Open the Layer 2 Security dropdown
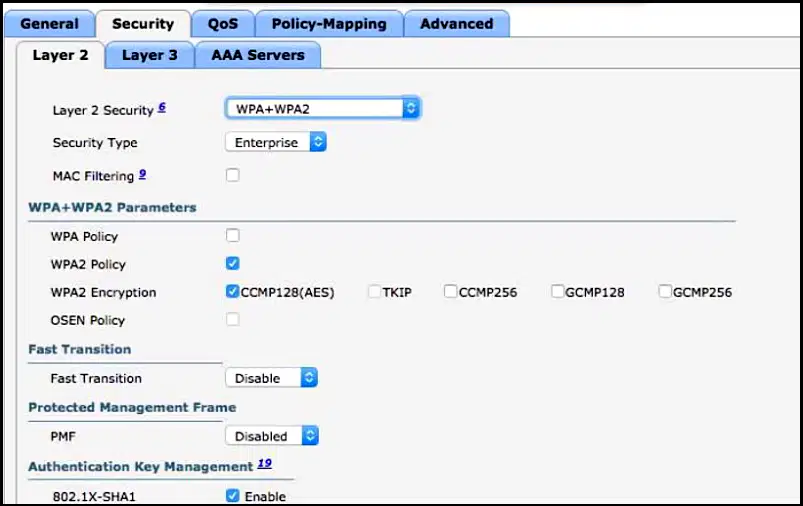 coord(323,109)
